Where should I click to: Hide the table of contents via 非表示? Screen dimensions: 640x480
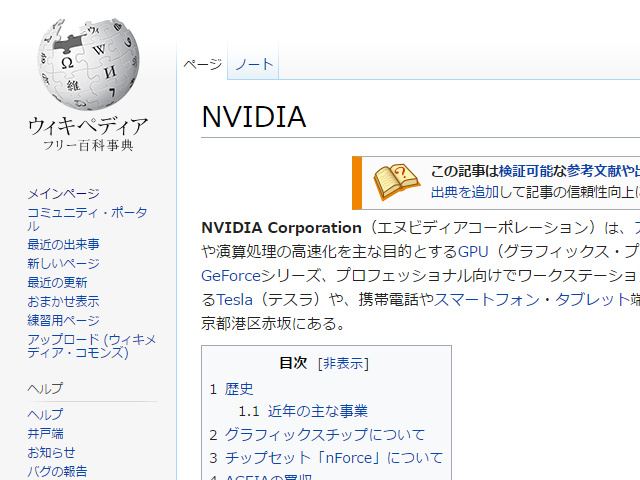343,363
